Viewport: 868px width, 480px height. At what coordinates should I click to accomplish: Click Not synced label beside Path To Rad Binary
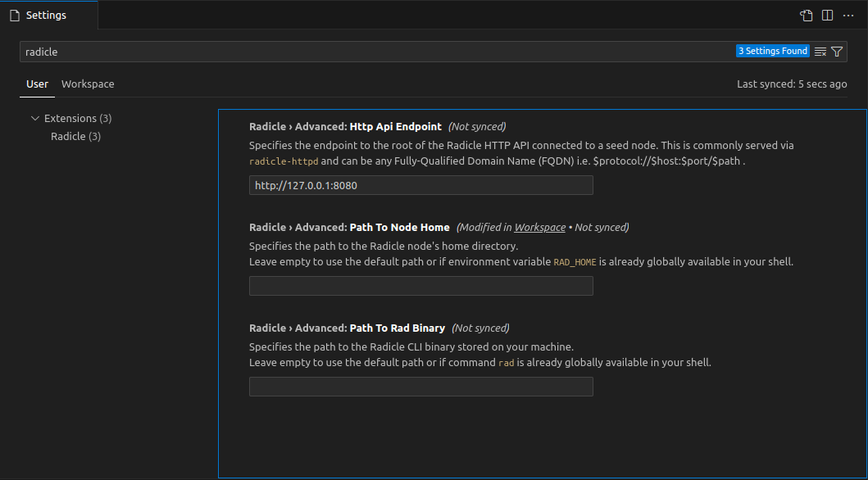(480, 328)
